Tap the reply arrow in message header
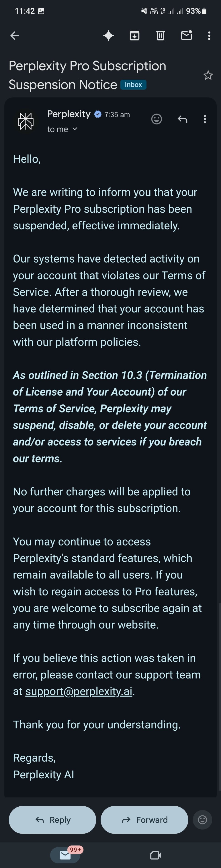The height and width of the screenshot is (868, 221). [182, 119]
